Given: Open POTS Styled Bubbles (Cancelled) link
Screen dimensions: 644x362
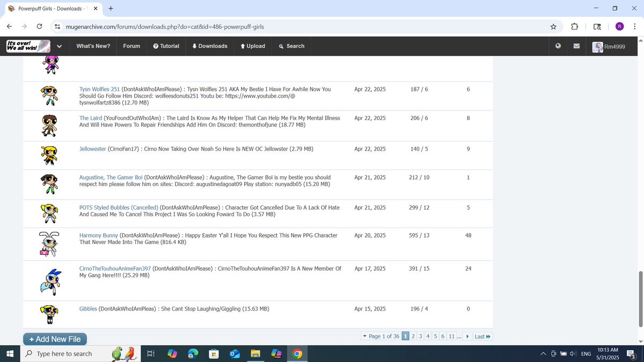Looking at the screenshot, I should click(x=119, y=208).
